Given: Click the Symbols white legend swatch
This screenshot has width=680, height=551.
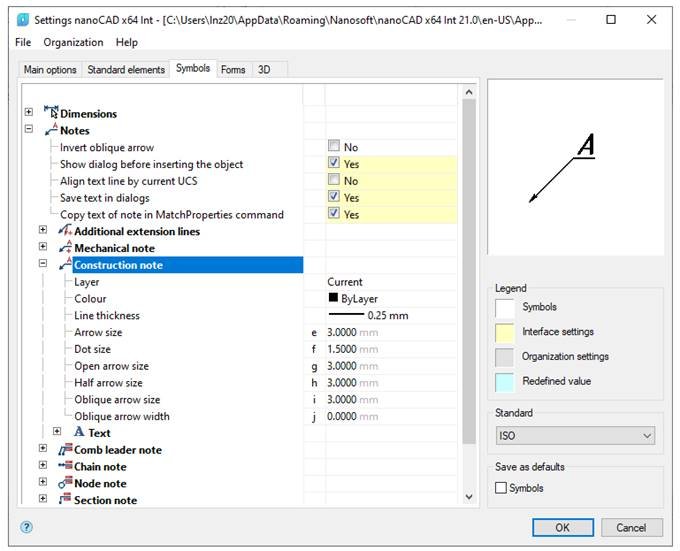Looking at the screenshot, I should tap(504, 307).
